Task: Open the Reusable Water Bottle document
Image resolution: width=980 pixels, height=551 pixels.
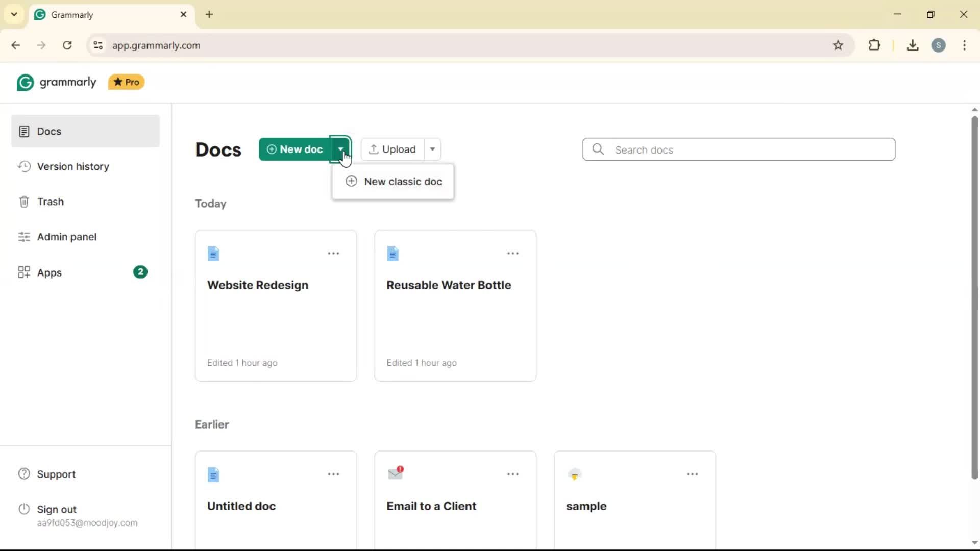Action: tap(455, 306)
